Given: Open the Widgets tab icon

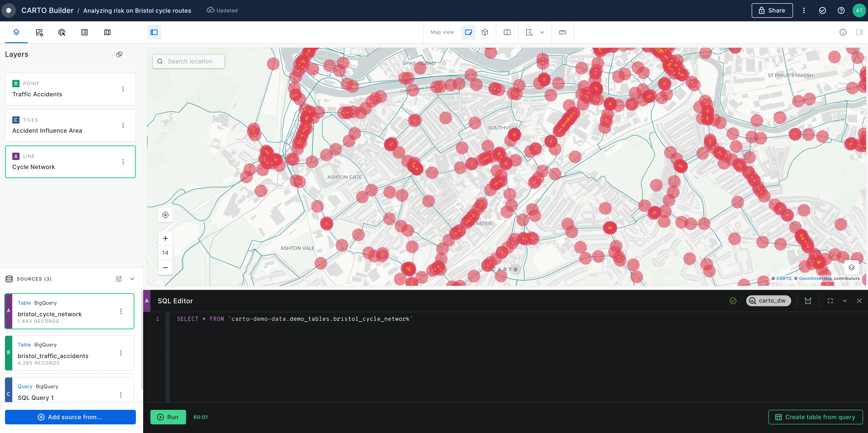Looking at the screenshot, I should point(39,32).
